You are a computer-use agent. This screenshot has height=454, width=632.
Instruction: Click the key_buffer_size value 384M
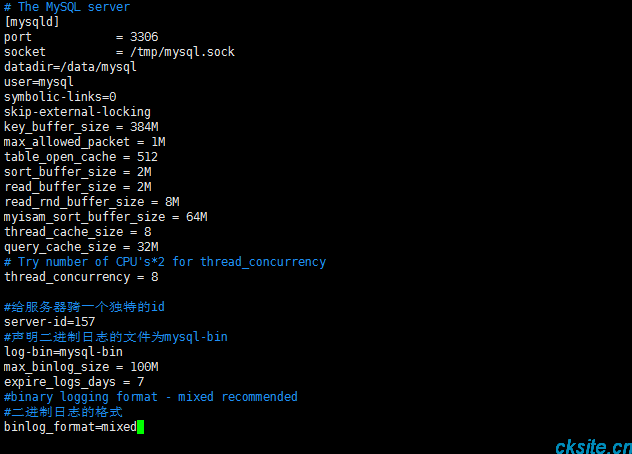[144, 127]
